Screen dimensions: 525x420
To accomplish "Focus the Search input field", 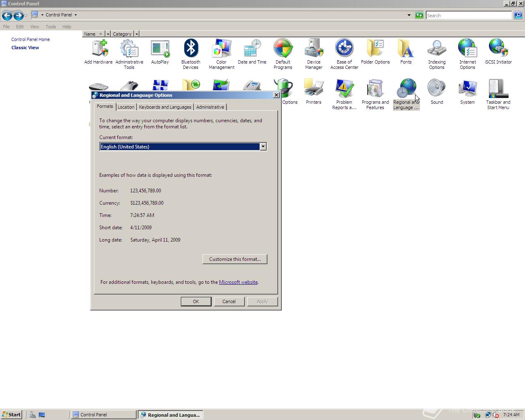I will click(x=469, y=15).
